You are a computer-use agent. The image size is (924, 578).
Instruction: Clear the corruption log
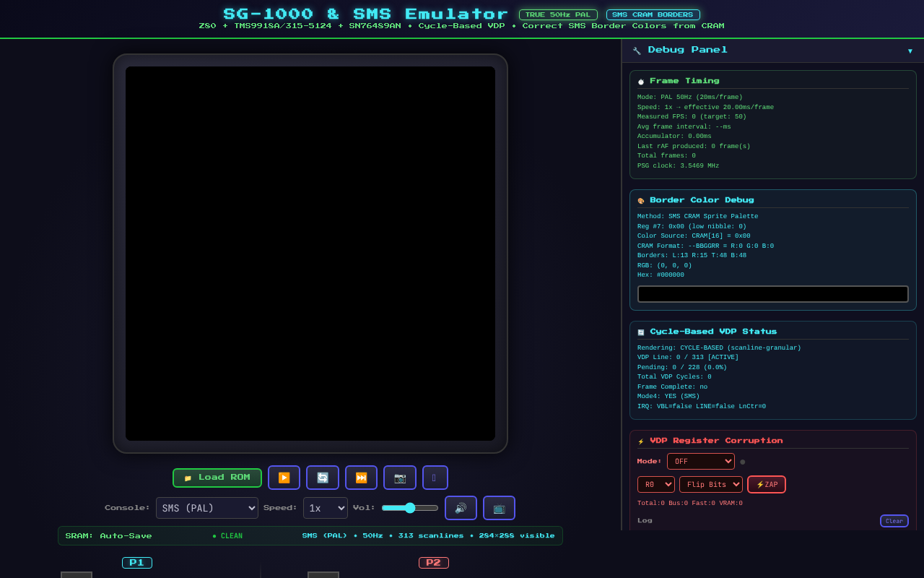894,521
